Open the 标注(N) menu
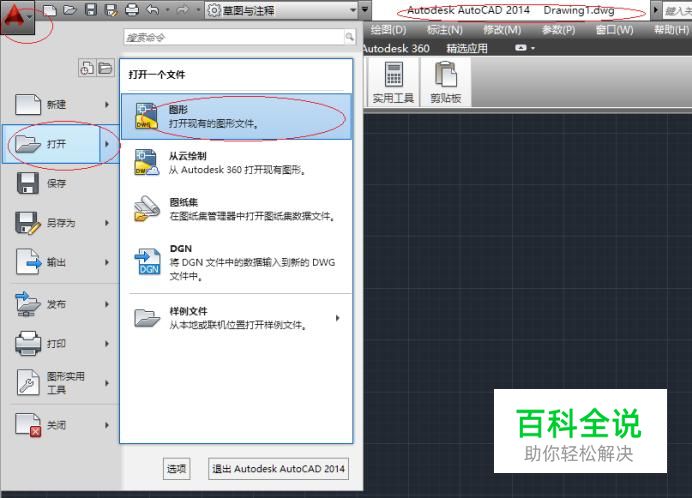The width and height of the screenshot is (692, 498). coord(445,30)
